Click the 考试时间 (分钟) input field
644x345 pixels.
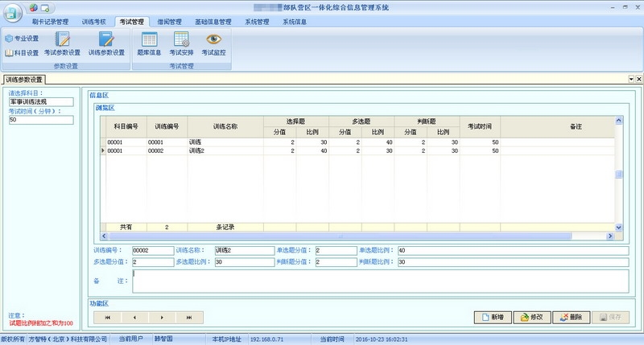[x=41, y=120]
